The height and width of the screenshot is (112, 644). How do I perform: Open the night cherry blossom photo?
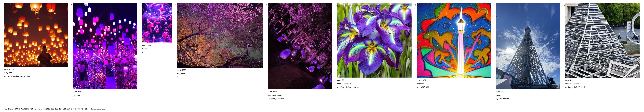point(220,35)
